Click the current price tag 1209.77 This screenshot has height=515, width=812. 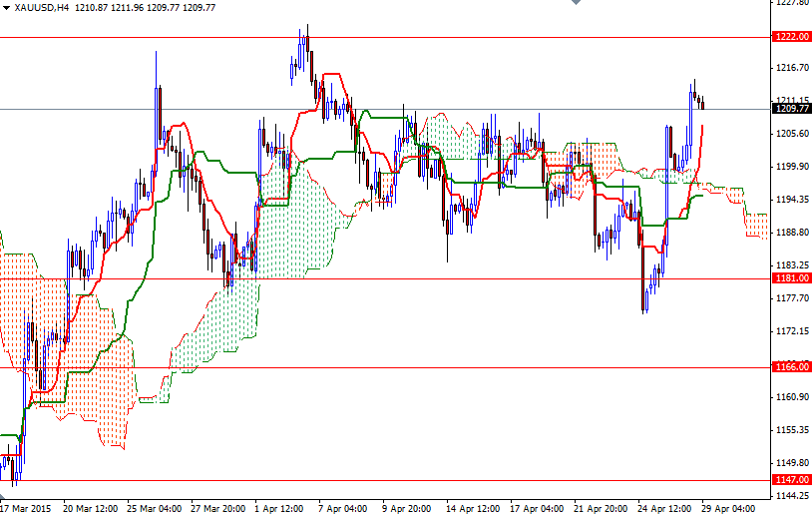coord(791,109)
